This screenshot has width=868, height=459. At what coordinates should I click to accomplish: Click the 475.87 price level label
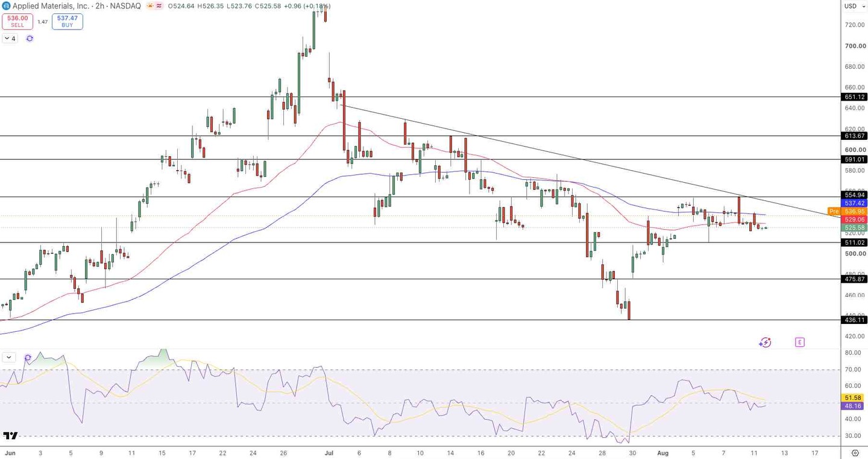click(855, 279)
